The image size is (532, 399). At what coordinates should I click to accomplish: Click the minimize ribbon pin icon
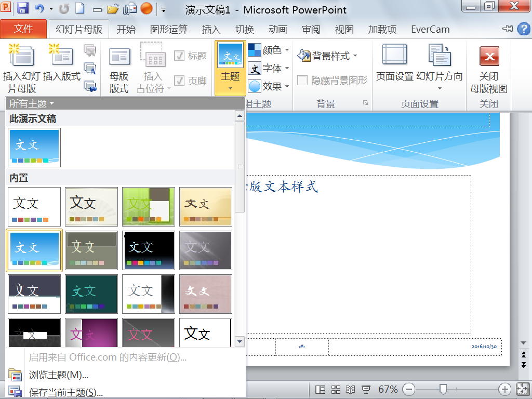click(x=508, y=29)
